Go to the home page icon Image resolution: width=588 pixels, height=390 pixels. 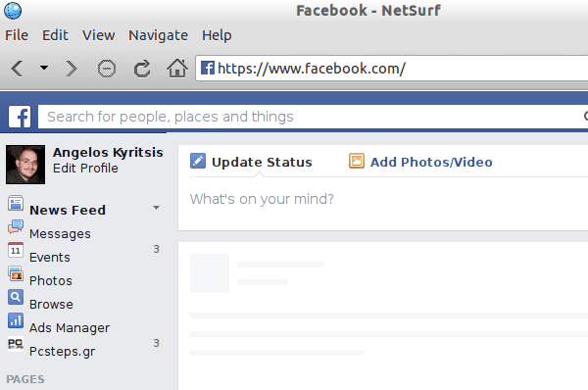pyautogui.click(x=177, y=69)
